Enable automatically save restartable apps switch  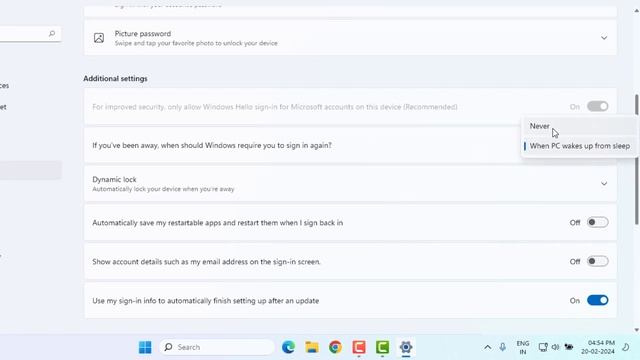click(598, 222)
